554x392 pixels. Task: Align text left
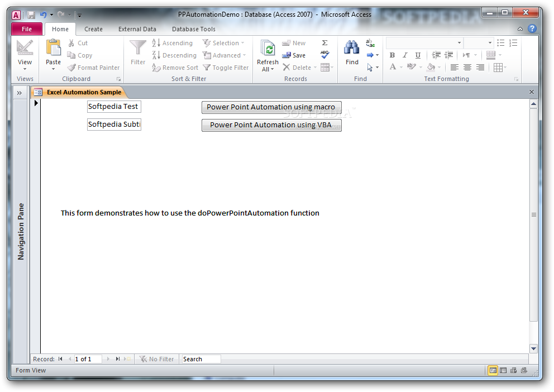tap(455, 67)
